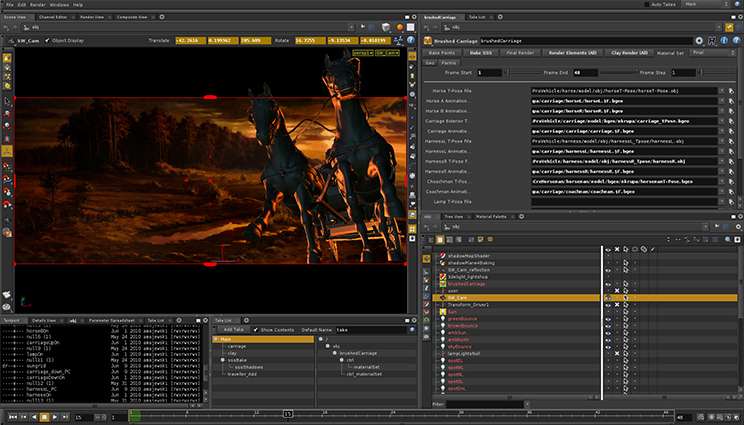
Task: Select the Transform_Driver1 node in the tree
Action: coord(468,305)
